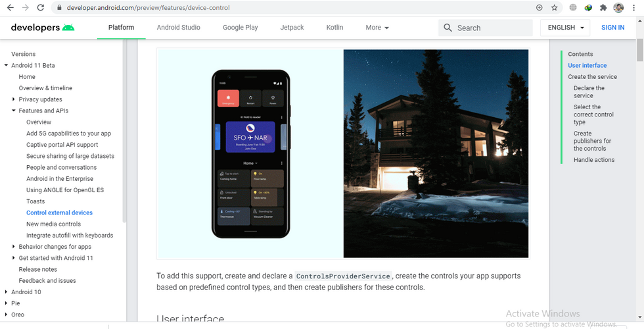The image size is (644, 329).
Task: Open the Chrome three-dot menu
Action: tap(634, 7)
